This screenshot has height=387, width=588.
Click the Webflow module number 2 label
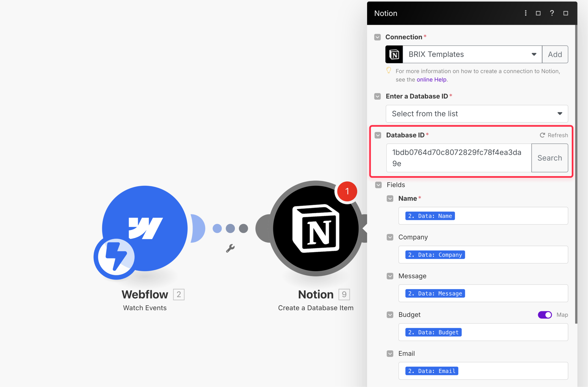click(179, 295)
